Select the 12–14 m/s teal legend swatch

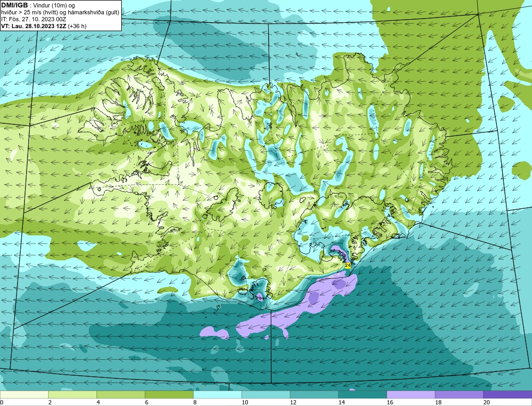pos(314,394)
